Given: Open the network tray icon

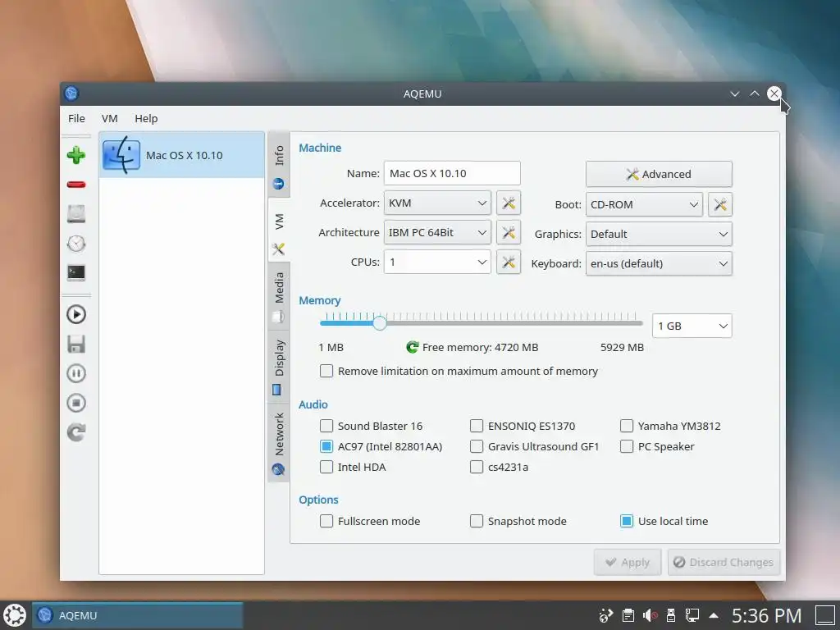Looking at the screenshot, I should (x=692, y=615).
